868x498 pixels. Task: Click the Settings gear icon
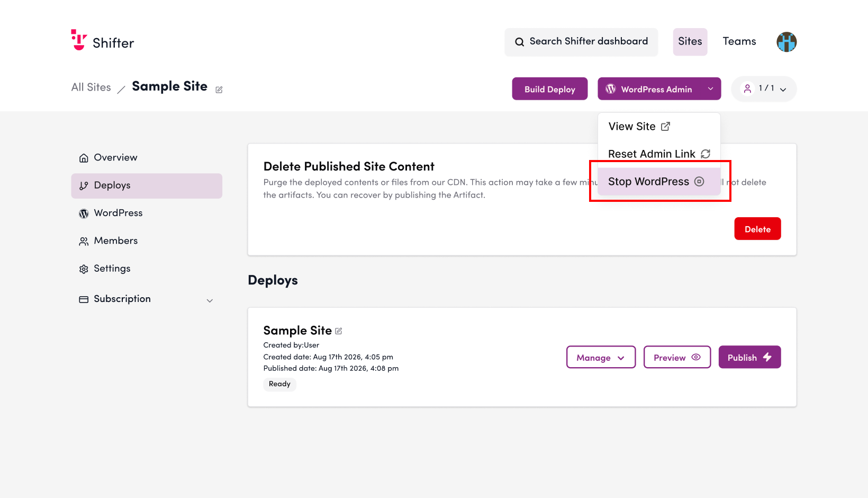click(x=84, y=269)
